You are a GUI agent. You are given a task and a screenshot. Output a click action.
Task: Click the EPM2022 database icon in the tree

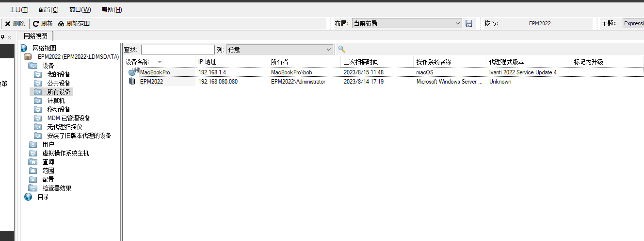tap(28, 57)
